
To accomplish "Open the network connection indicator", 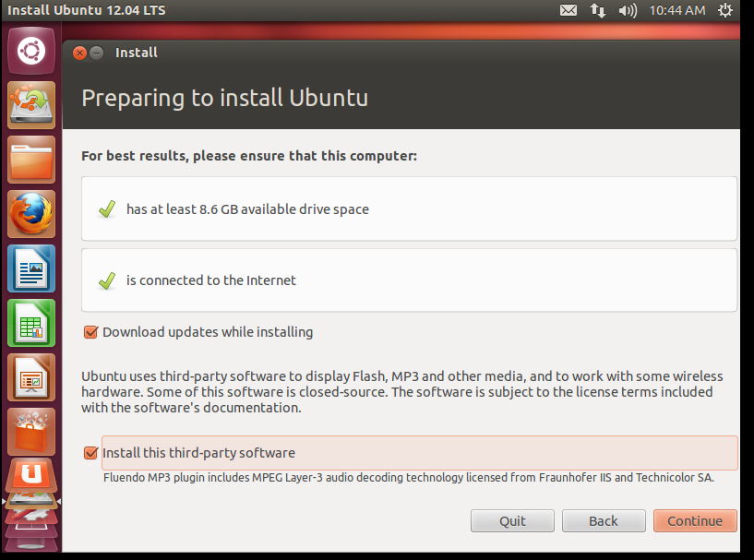I will click(x=598, y=10).
